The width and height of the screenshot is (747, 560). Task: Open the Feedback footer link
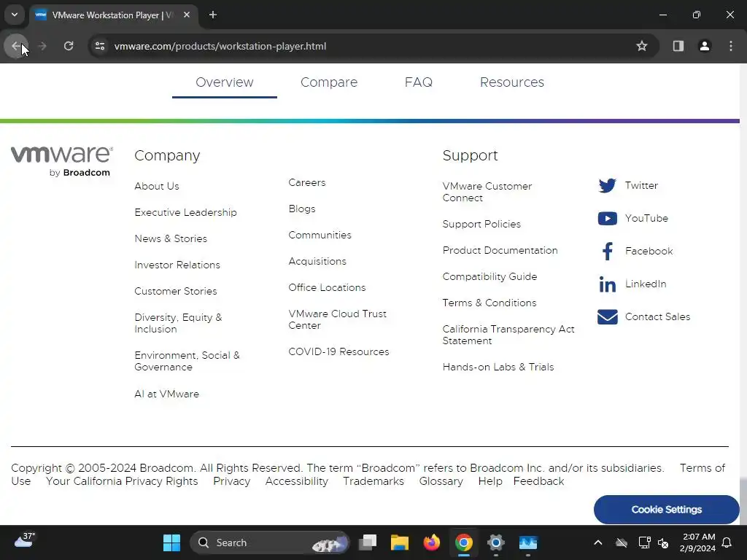(x=538, y=481)
